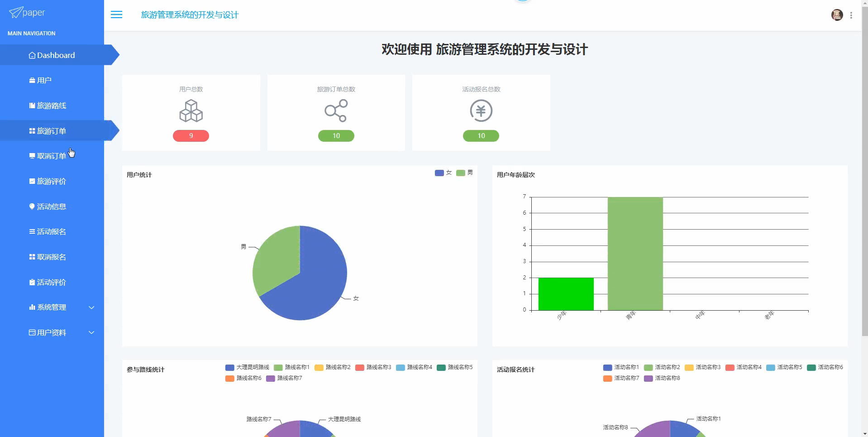Navigate to 取消订单 menu entry
This screenshot has width=868, height=437.
[x=52, y=156]
